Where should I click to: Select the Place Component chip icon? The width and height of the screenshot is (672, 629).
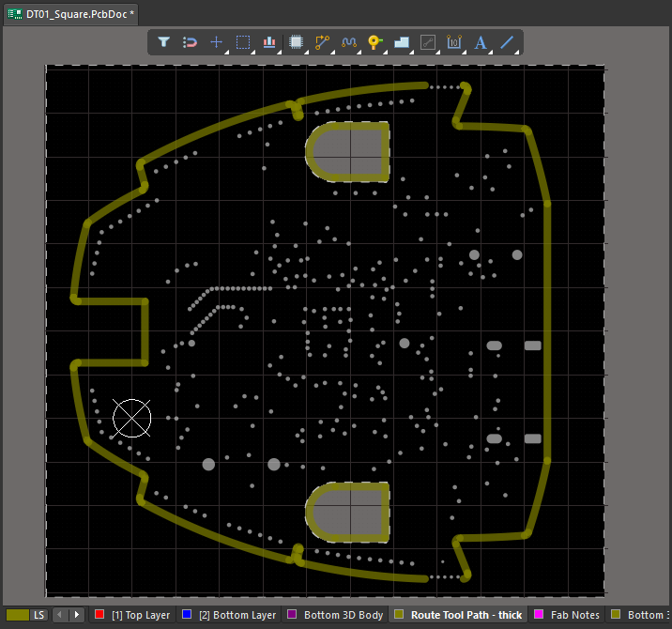point(296,42)
